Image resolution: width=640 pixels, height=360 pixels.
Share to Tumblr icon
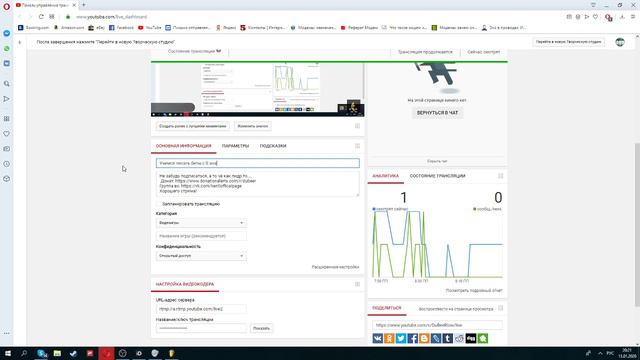[447, 338]
